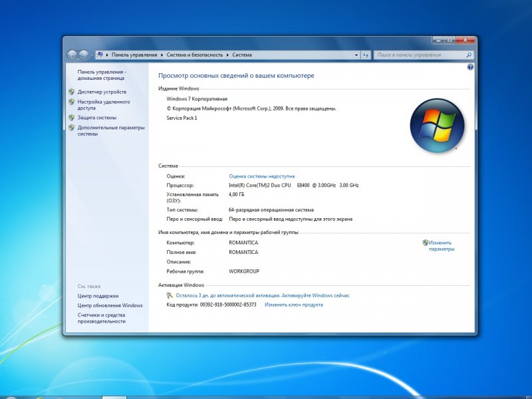Viewport: 532px width, 399px height.
Task: Open Панель управления домашняя страница link
Action: click(102, 74)
